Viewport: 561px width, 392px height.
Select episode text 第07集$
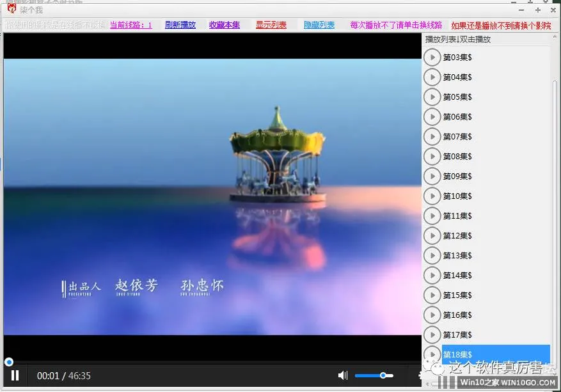(x=457, y=137)
